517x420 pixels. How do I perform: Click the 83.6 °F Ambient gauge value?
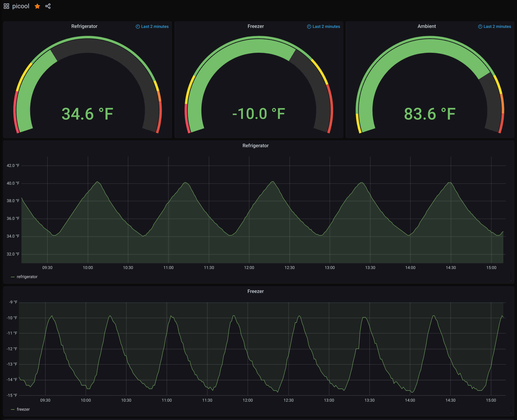point(430,114)
